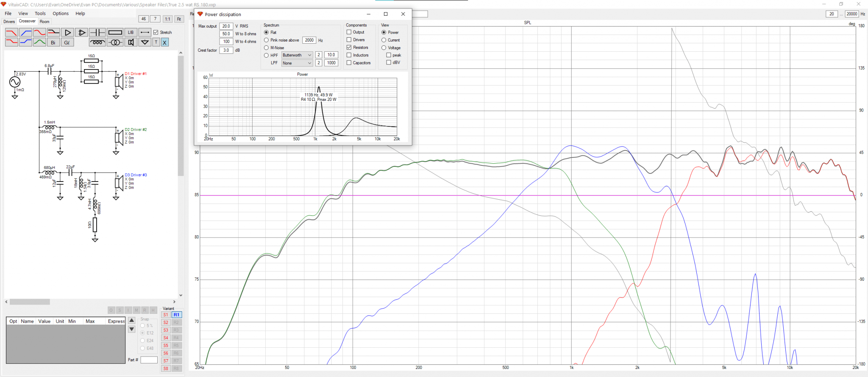
Task: Select variant S1 button
Action: click(166, 315)
